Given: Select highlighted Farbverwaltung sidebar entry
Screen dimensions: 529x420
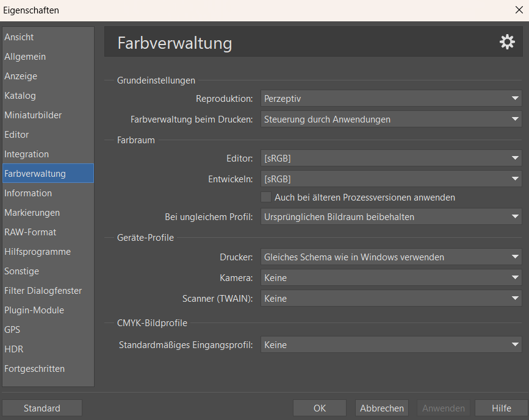Looking at the screenshot, I should [x=48, y=173].
